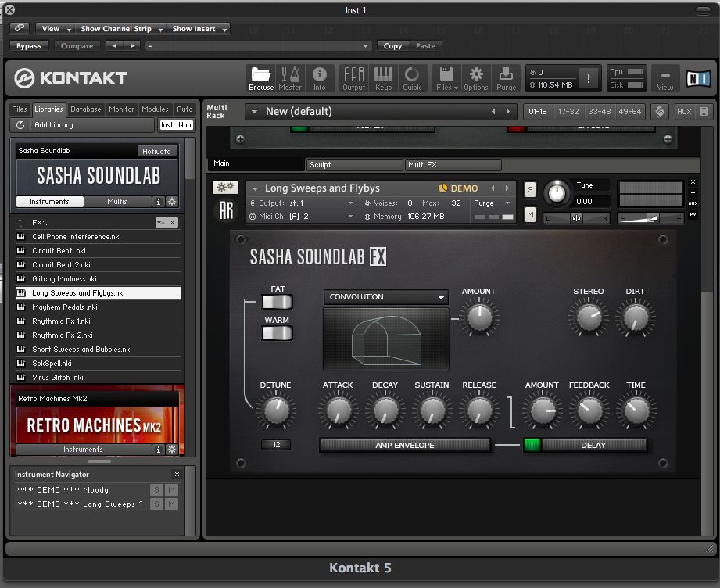Open the View dropdown menu
The width and height of the screenshot is (720, 588).
(x=56, y=29)
